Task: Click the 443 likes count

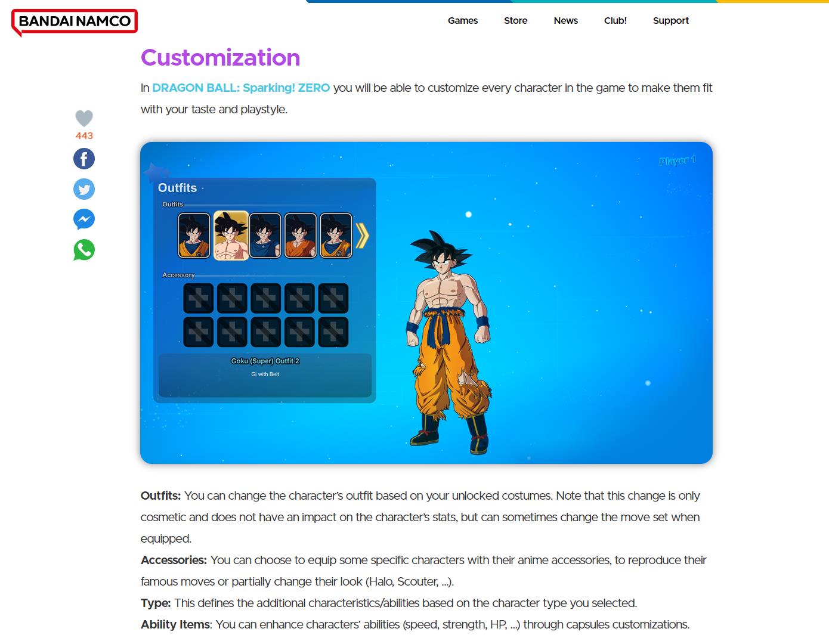Action: click(84, 135)
